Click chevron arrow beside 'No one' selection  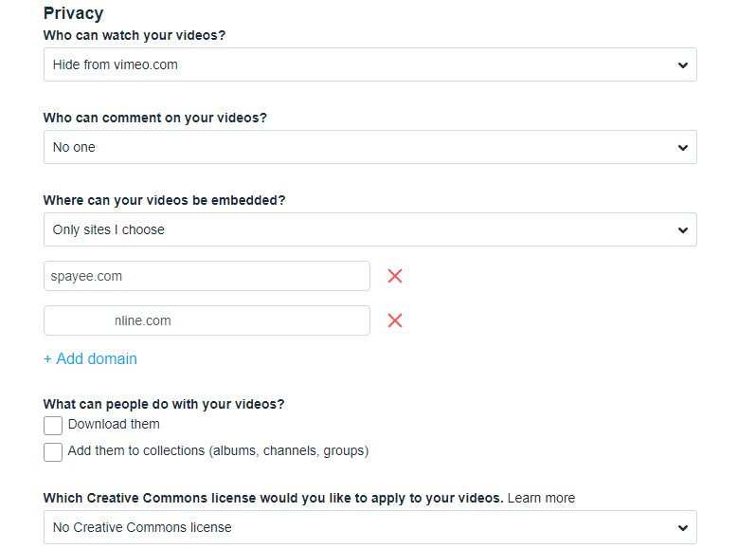point(683,148)
